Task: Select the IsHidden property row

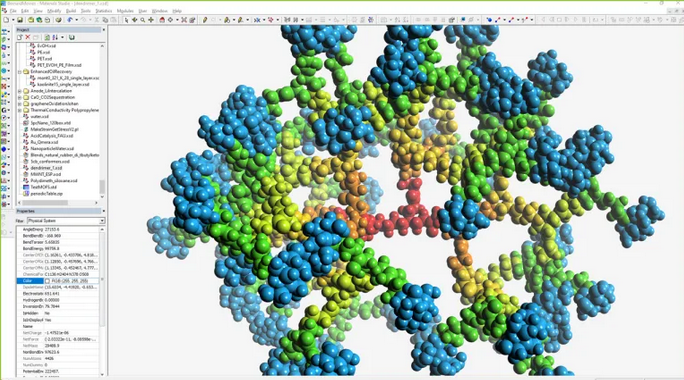Action: (x=60, y=313)
